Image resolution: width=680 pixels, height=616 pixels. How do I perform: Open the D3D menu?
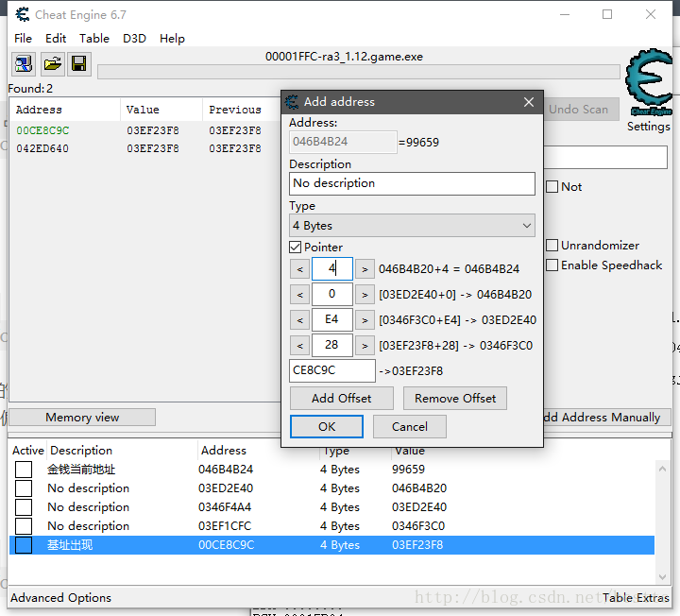pos(134,38)
